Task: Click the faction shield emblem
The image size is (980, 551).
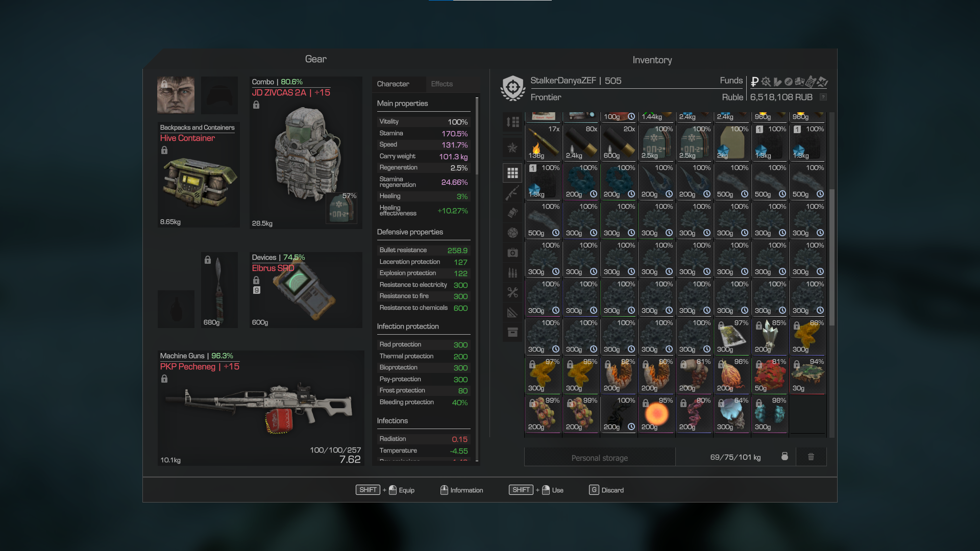Action: pos(513,88)
